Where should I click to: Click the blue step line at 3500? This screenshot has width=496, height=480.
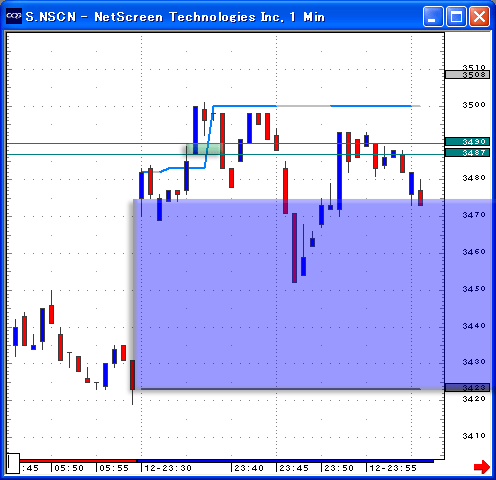click(x=245, y=106)
